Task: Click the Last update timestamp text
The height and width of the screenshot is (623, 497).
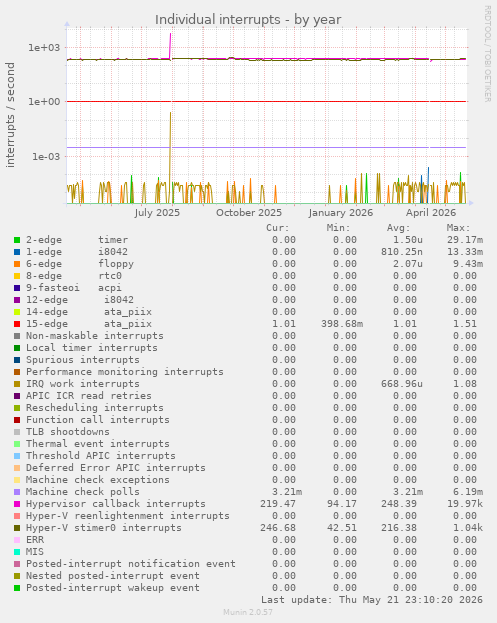Action: [x=372, y=600]
